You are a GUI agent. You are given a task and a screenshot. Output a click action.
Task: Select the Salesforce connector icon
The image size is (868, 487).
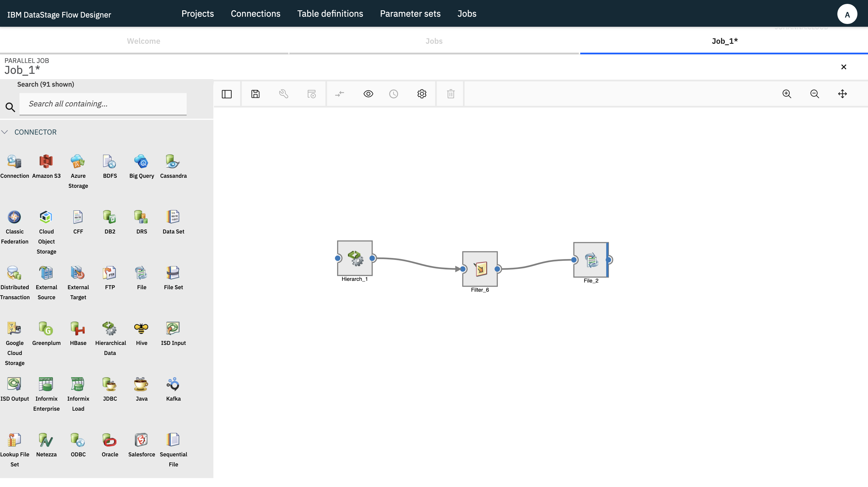(142, 440)
